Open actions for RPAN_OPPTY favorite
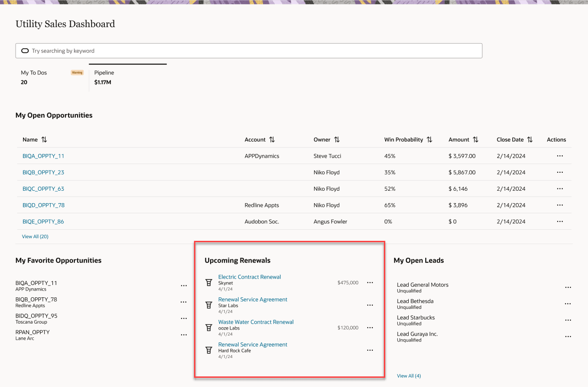This screenshot has width=588, height=387. coord(183,335)
